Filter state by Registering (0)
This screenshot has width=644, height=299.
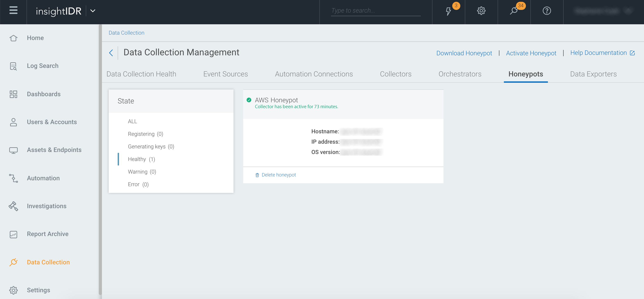146,134
